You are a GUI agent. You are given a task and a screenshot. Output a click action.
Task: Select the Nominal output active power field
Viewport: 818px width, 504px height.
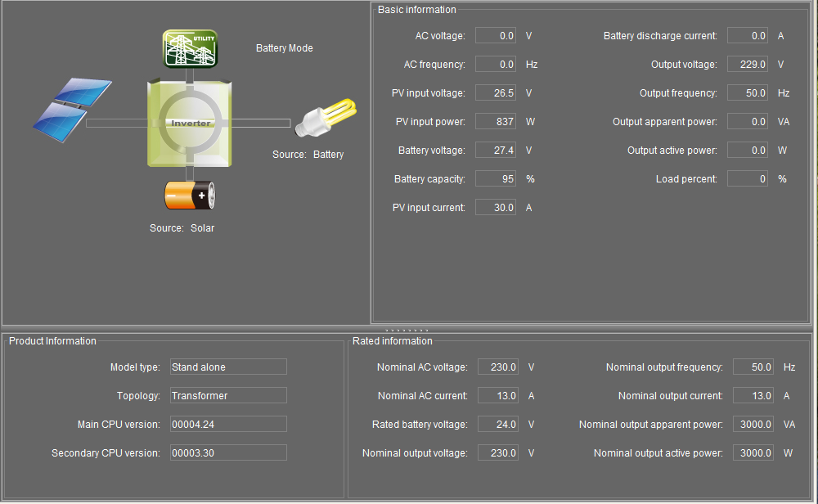[x=753, y=453]
